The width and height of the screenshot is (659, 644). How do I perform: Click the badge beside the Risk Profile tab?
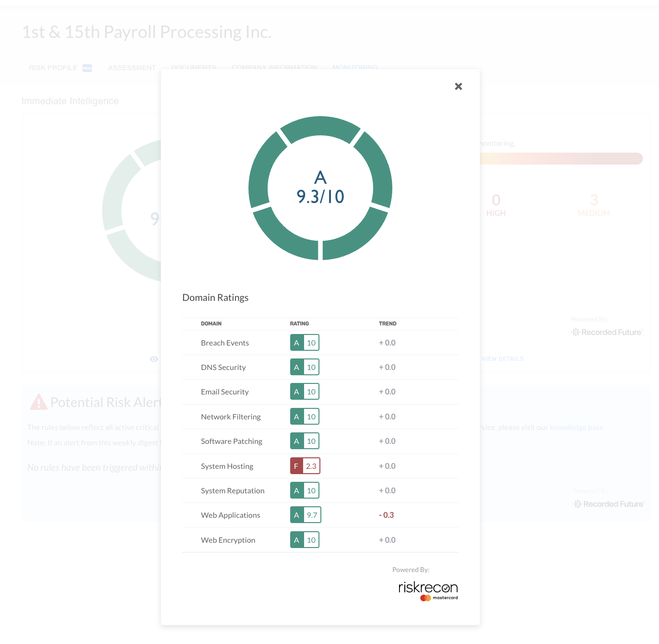87,68
